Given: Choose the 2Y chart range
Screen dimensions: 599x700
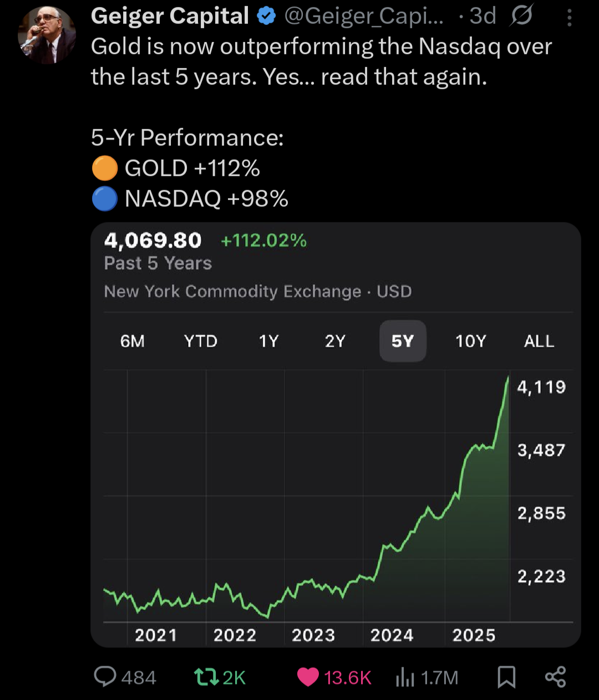Looking at the screenshot, I should [335, 341].
